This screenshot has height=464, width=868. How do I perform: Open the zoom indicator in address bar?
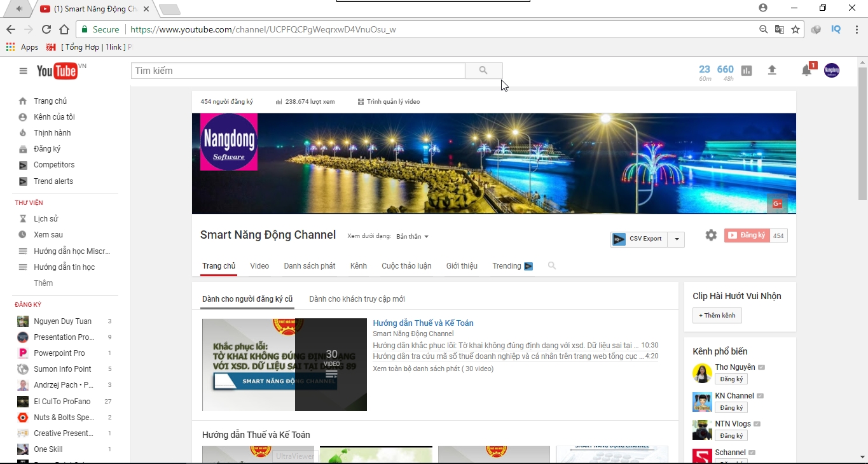click(763, 29)
